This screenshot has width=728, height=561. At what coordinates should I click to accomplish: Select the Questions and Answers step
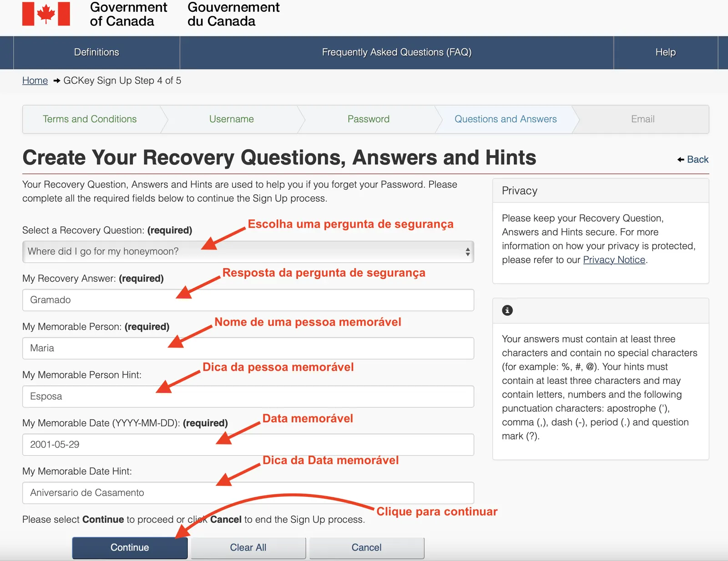pos(506,119)
